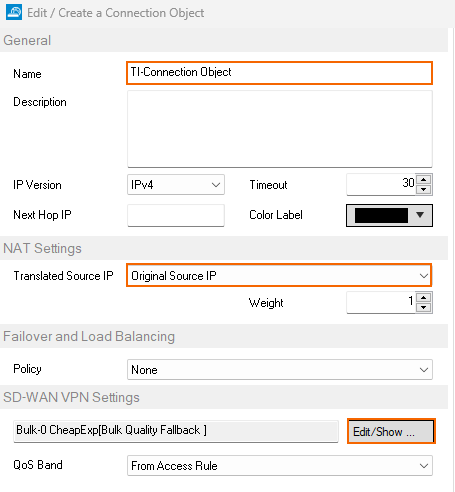Decrease Weight with the down arrow

tap(424, 308)
